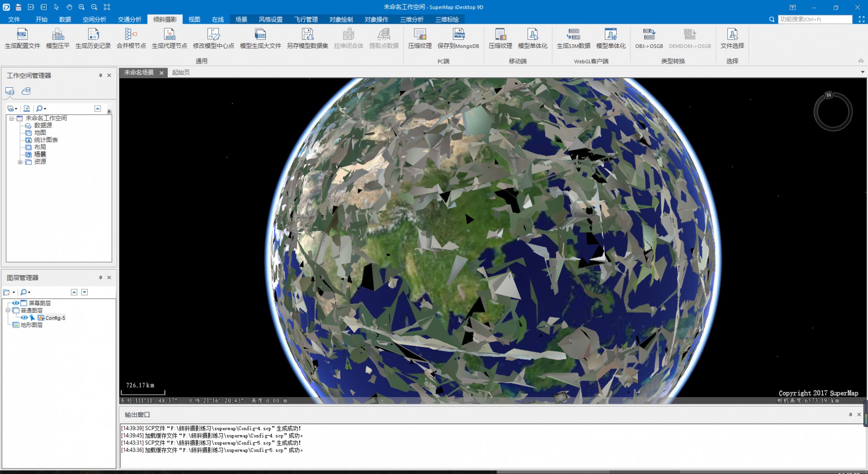868x474 pixels.
Task: Switch to cloud datasource view icon
Action: (26, 91)
